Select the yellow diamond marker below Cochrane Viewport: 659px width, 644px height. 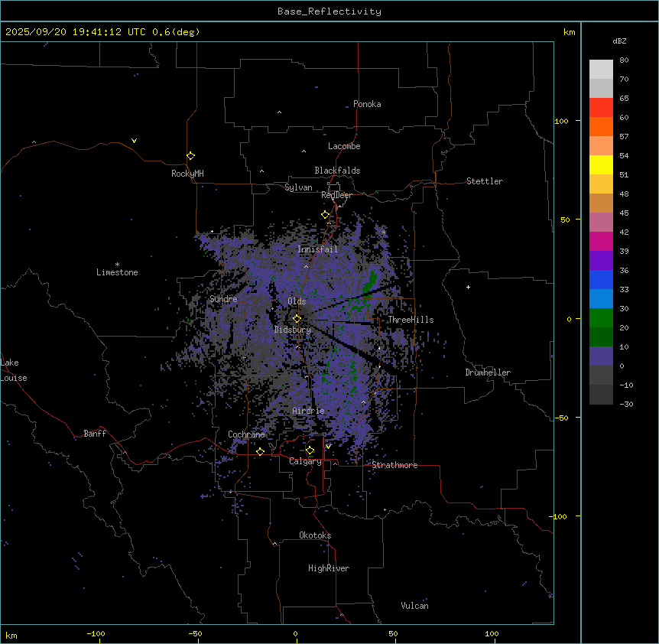click(x=260, y=452)
